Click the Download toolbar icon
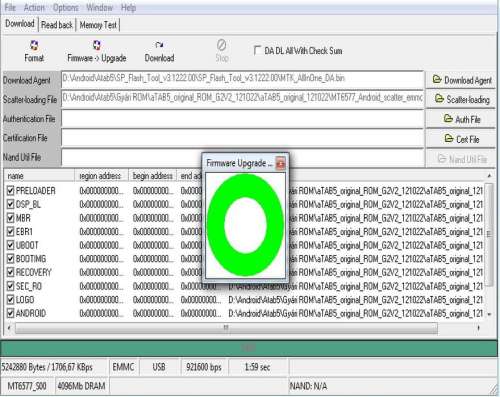 pos(159,51)
